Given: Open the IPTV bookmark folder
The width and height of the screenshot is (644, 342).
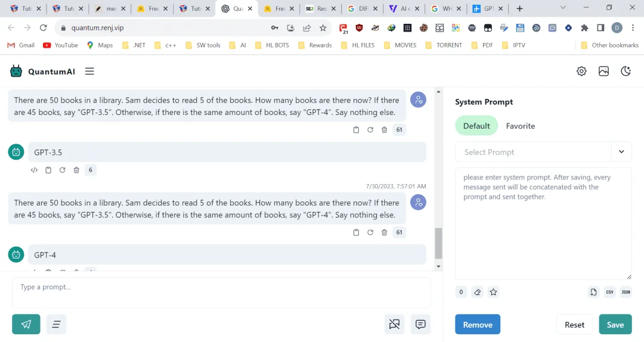Looking at the screenshot, I should pos(514,45).
